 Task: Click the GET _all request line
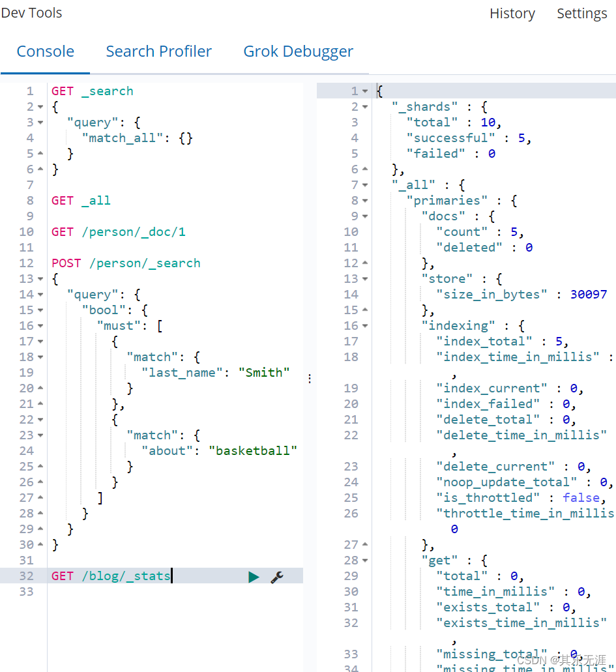click(x=81, y=201)
